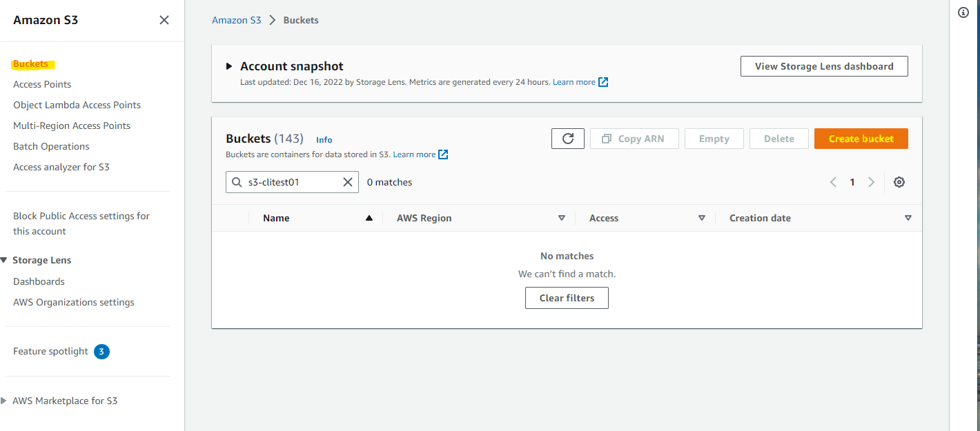The width and height of the screenshot is (980, 431).
Task: Collapse the Storage Lens section
Action: tap(5, 259)
